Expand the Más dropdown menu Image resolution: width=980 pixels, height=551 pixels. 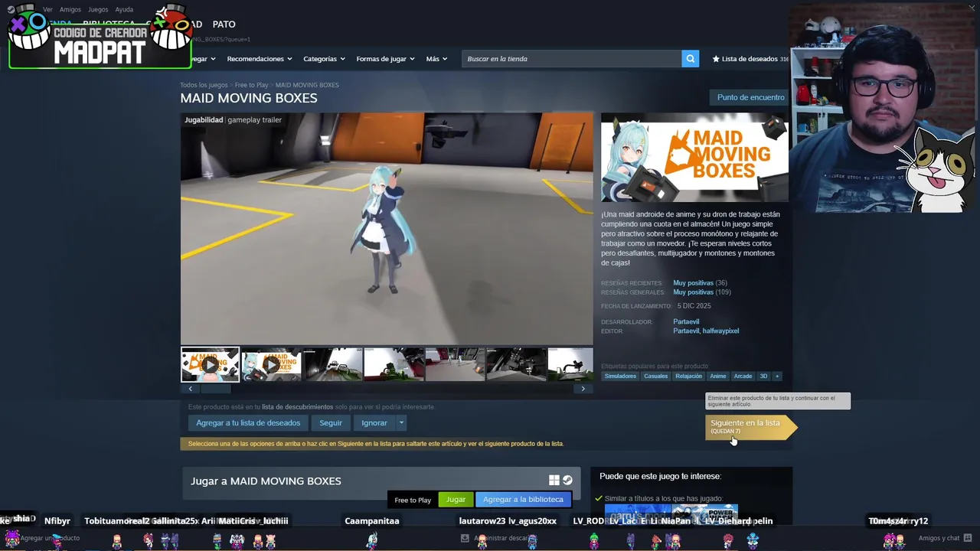[x=437, y=59]
